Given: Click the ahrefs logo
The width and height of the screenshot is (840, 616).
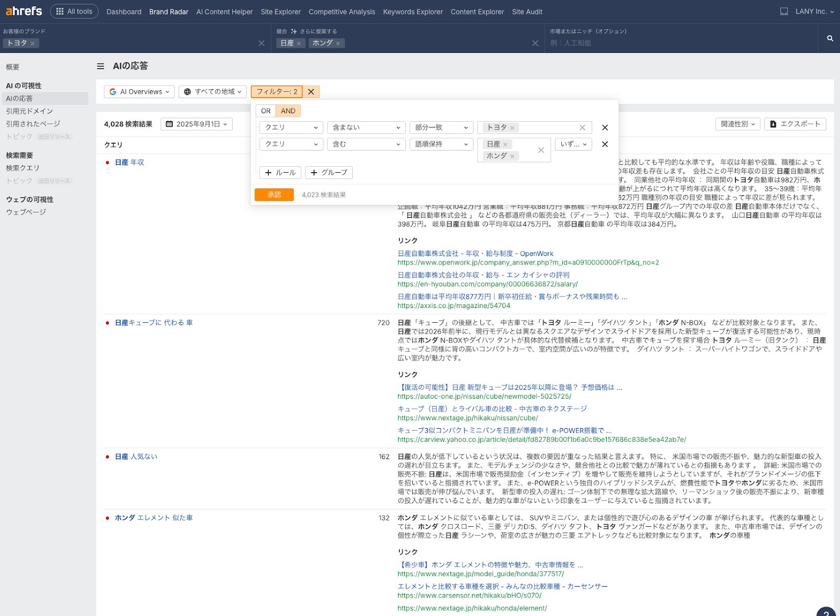Looking at the screenshot, I should coord(24,11).
